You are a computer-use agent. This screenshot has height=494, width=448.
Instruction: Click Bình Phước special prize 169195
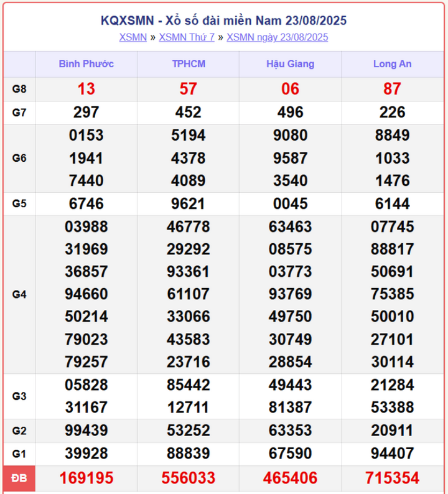pyautogui.click(x=86, y=478)
